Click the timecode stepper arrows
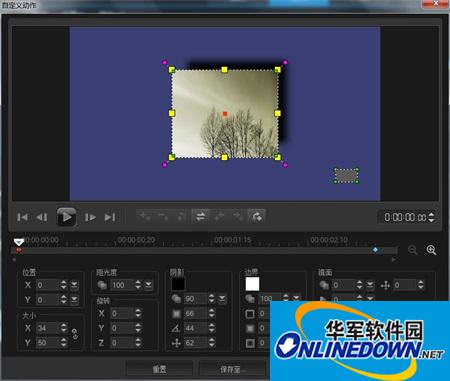 [x=431, y=217]
